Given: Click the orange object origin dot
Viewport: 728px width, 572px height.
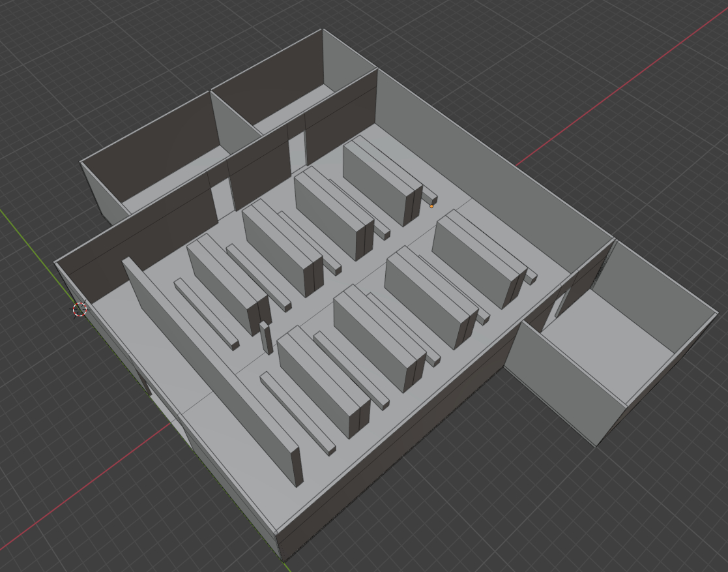Looking at the screenshot, I should click(431, 206).
